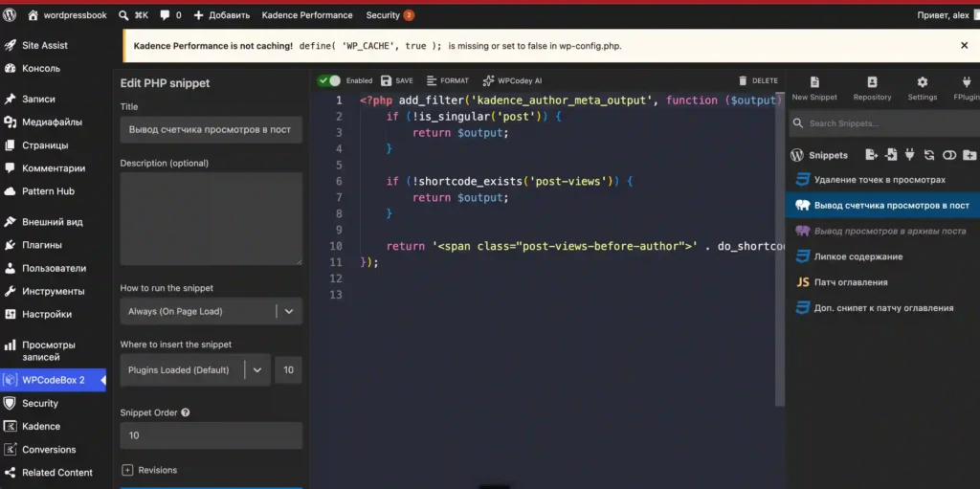The height and width of the screenshot is (489, 980).
Task: Open Kadence Performance in admin bar
Action: click(x=307, y=15)
